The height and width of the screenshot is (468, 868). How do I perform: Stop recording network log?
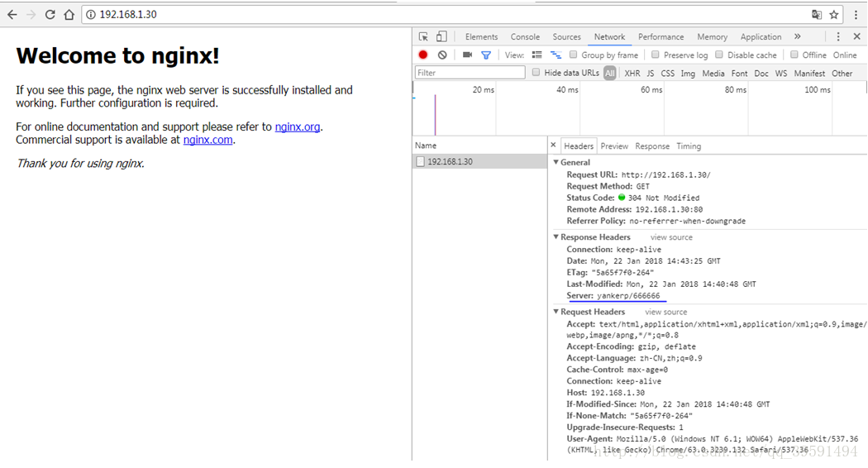[423, 55]
